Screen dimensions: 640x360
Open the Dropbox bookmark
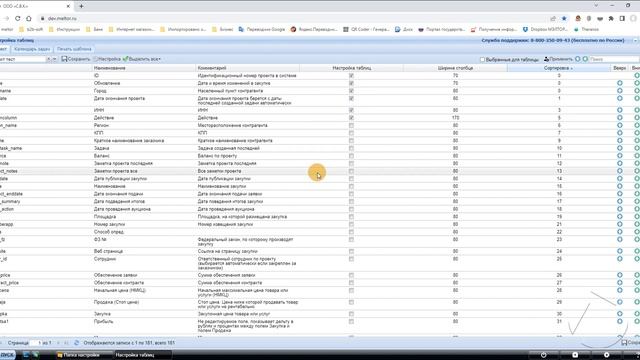coord(545,29)
